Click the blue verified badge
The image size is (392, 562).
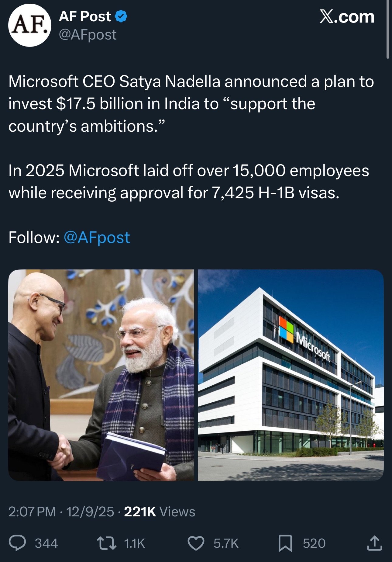pyautogui.click(x=121, y=16)
